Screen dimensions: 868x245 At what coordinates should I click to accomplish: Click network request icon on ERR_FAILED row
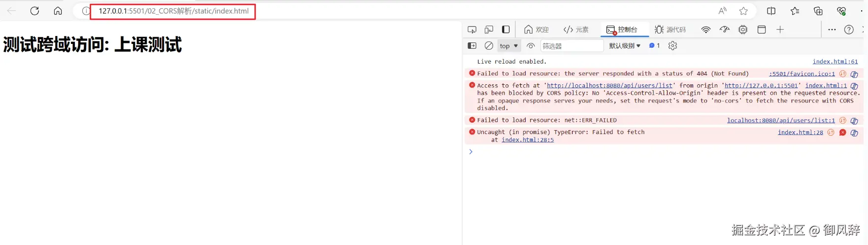pyautogui.click(x=843, y=120)
